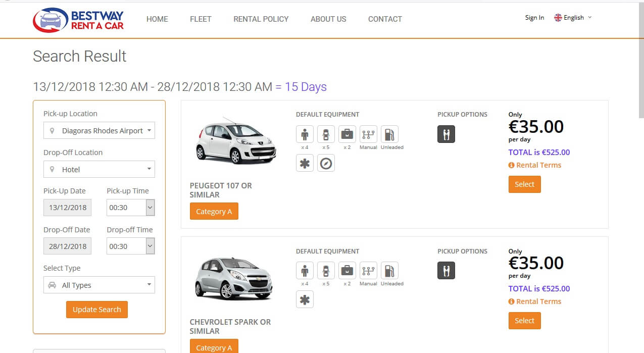Click the doors icon on the Chevrolet Spark card

click(326, 271)
